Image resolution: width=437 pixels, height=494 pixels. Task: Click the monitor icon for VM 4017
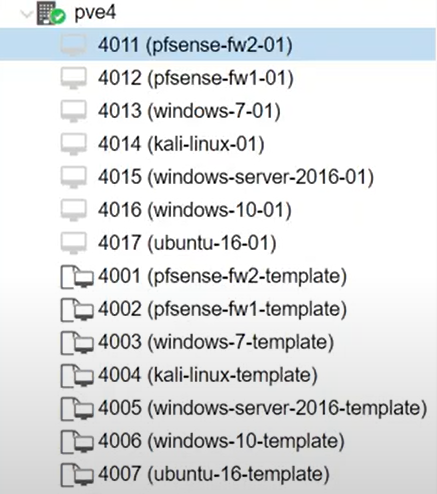click(74, 243)
